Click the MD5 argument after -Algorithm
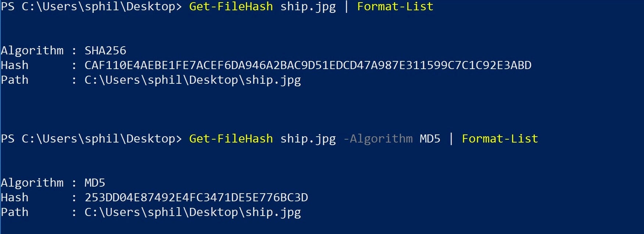644x234 pixels. pyautogui.click(x=430, y=138)
